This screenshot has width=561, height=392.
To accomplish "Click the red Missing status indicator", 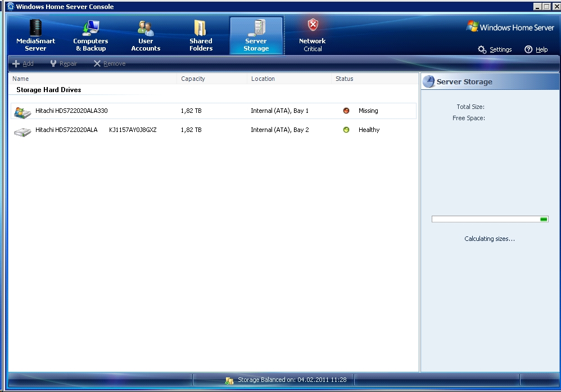I will (346, 111).
